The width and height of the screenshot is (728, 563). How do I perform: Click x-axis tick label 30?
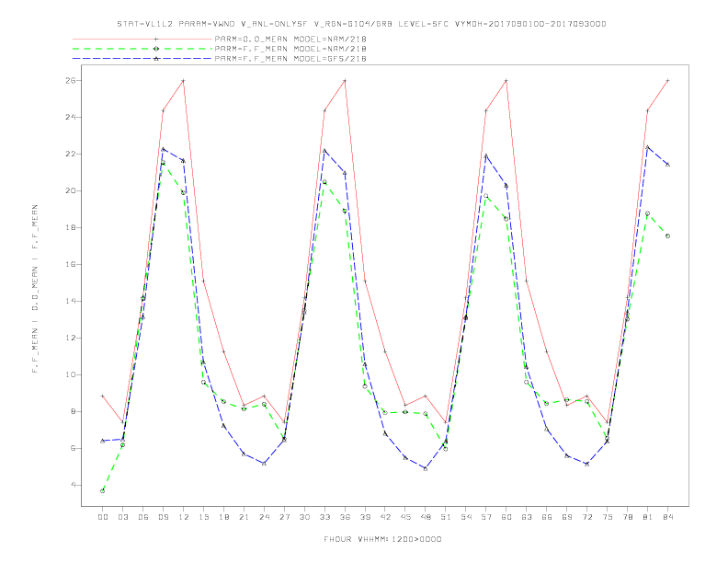[x=304, y=517]
